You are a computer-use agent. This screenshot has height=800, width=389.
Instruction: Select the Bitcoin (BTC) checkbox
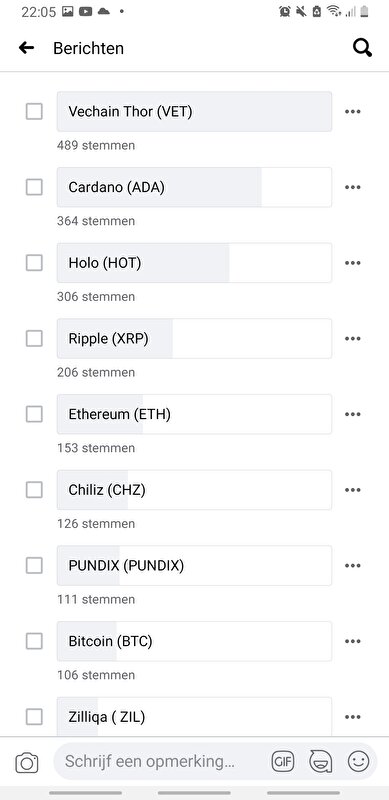[x=34, y=641]
